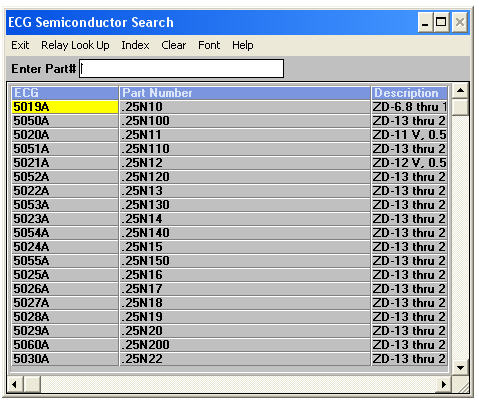Click the Description column header
The height and width of the screenshot is (402, 479).
coord(409,93)
